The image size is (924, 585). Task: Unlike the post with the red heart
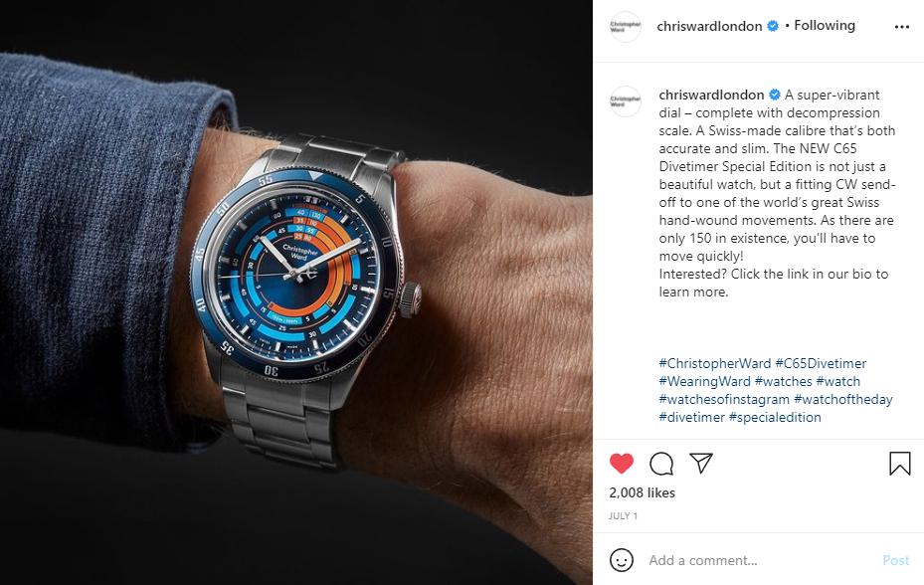tap(621, 464)
